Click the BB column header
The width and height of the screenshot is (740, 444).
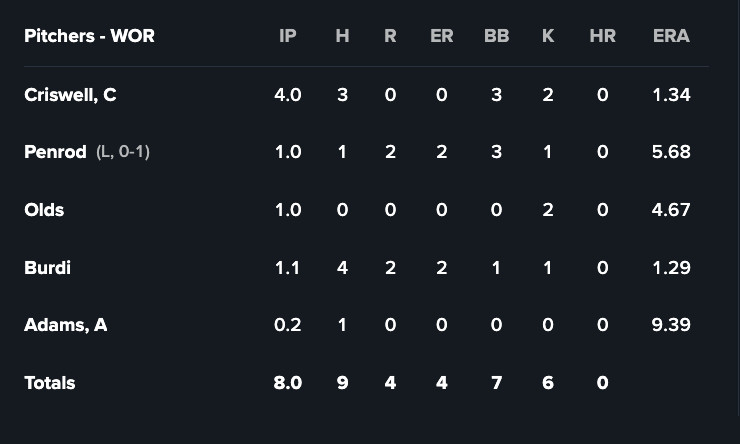click(x=496, y=36)
